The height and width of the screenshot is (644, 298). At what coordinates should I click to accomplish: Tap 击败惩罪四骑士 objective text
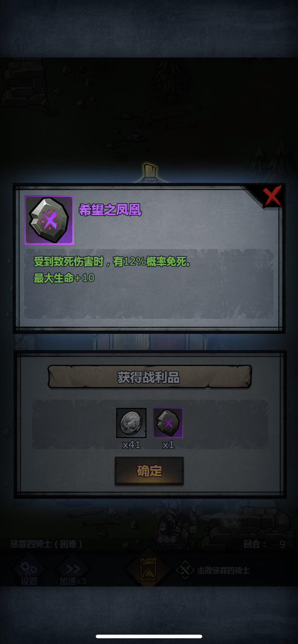pyautogui.click(x=223, y=570)
